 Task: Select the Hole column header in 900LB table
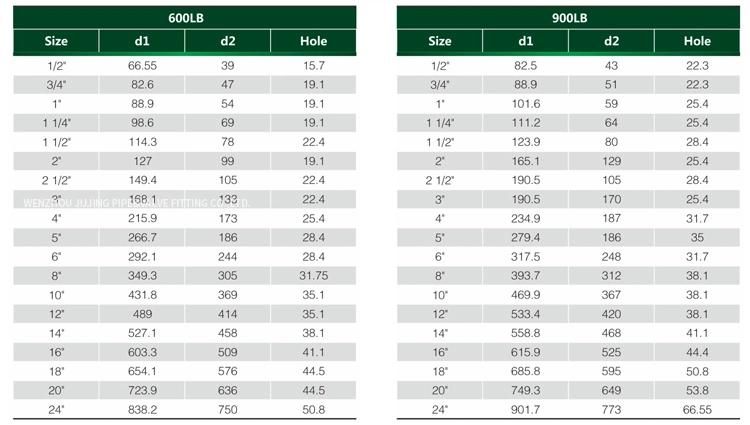(x=697, y=41)
